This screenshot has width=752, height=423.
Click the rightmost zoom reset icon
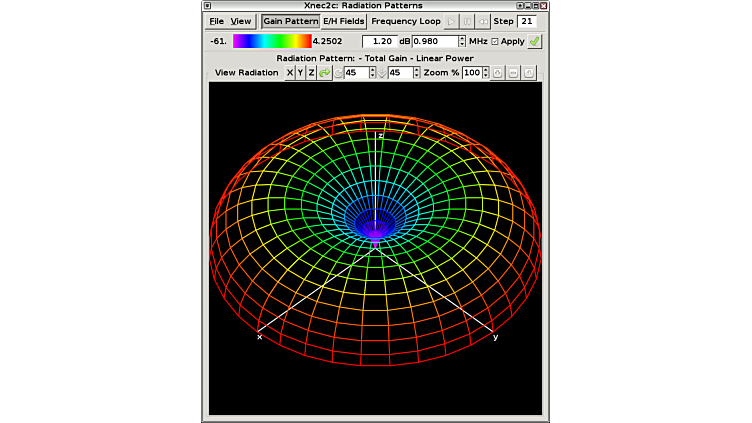pos(529,73)
